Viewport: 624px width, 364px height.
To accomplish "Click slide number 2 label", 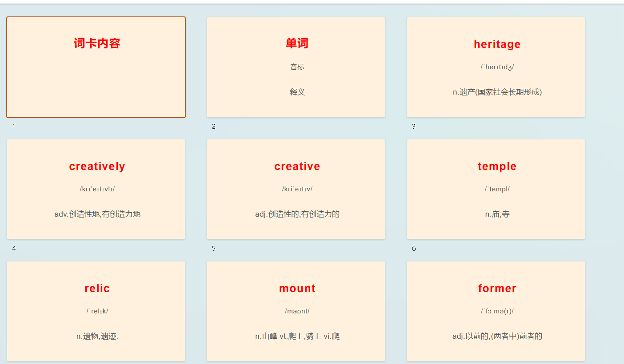I will point(214,127).
